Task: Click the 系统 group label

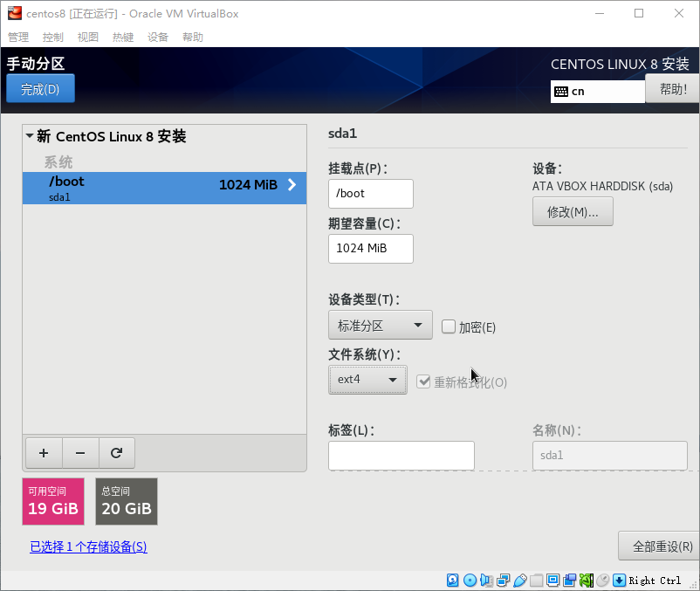Action: click(x=58, y=162)
